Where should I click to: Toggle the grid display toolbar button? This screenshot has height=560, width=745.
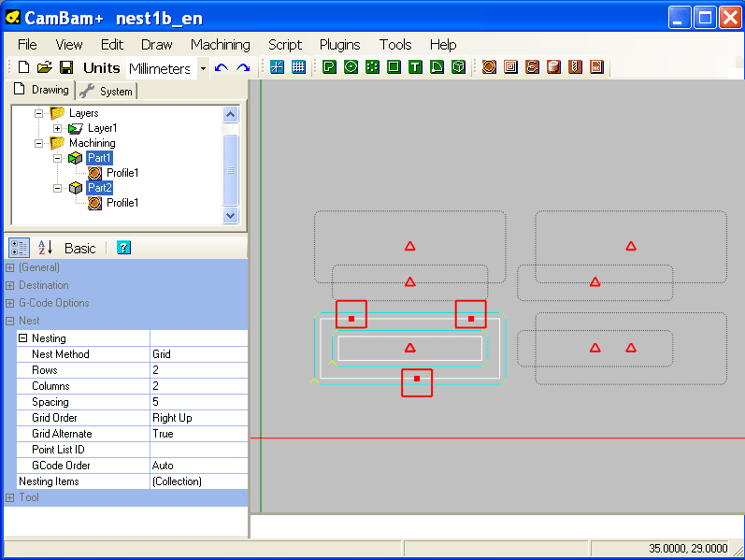point(298,66)
